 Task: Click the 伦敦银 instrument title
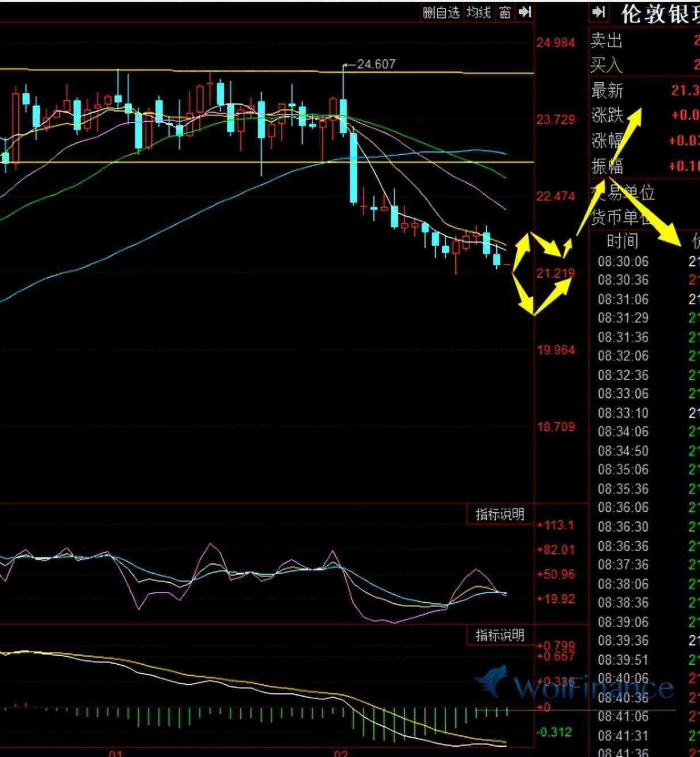pyautogui.click(x=660, y=14)
